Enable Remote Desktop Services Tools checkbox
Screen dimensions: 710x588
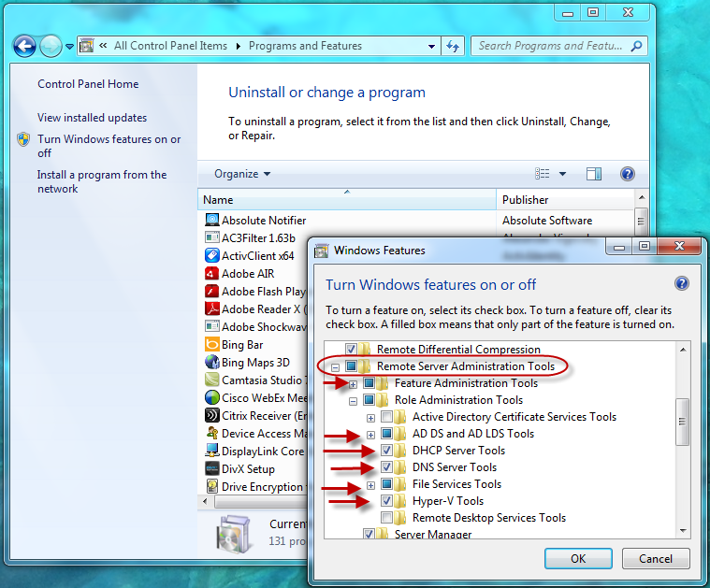pos(387,518)
